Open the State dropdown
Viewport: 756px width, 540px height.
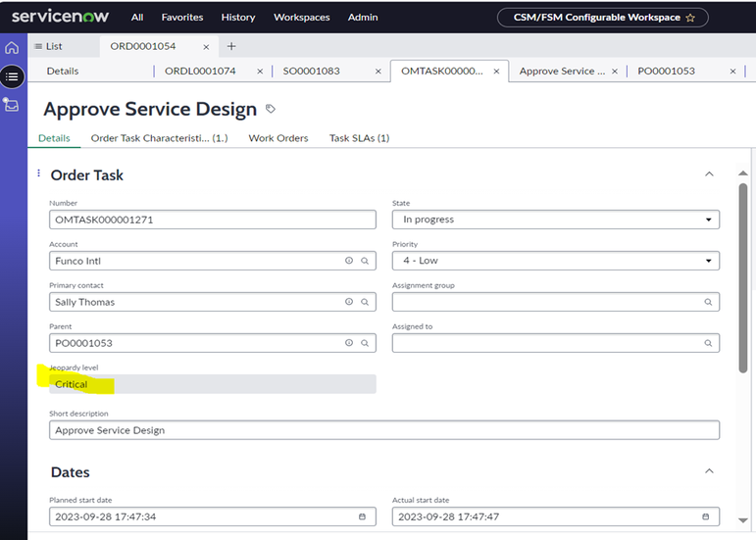point(555,220)
